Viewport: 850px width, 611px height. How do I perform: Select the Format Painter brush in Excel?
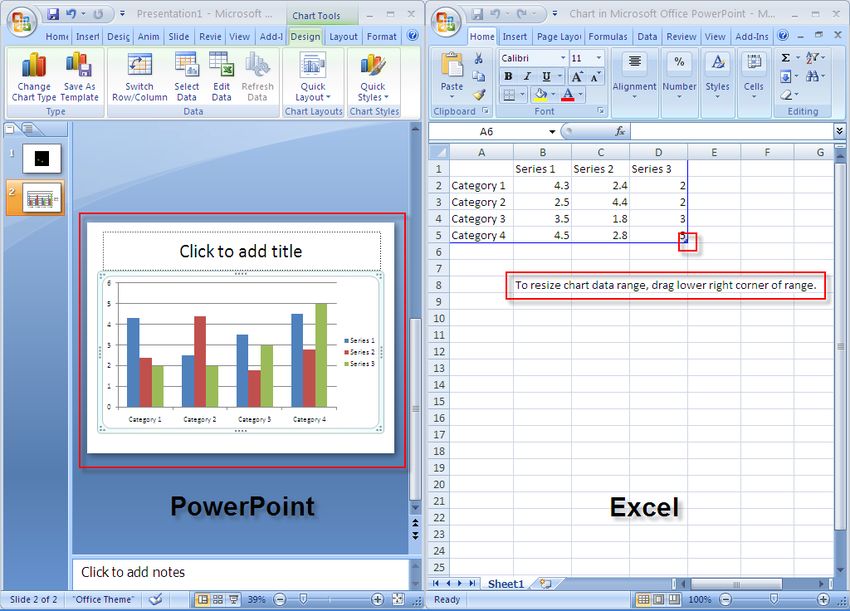pyautogui.click(x=479, y=95)
